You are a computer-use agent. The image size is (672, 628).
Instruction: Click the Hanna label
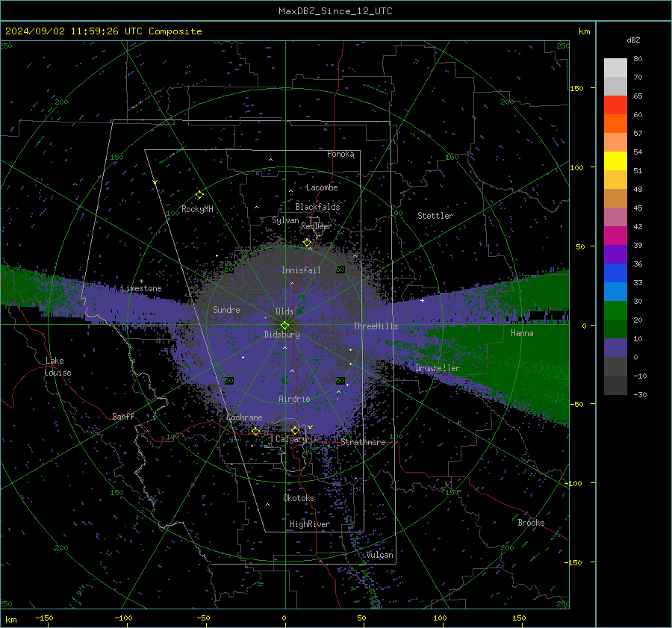pyautogui.click(x=522, y=333)
